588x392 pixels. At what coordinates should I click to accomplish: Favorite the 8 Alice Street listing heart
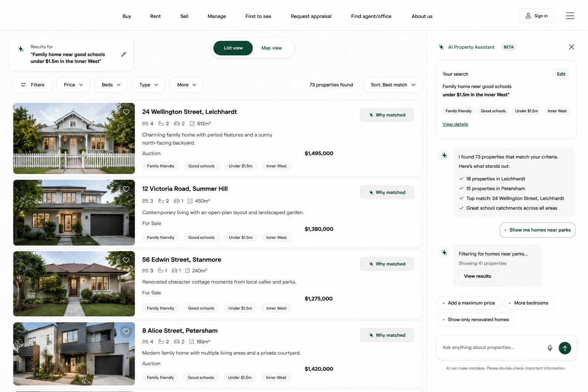pos(126,332)
